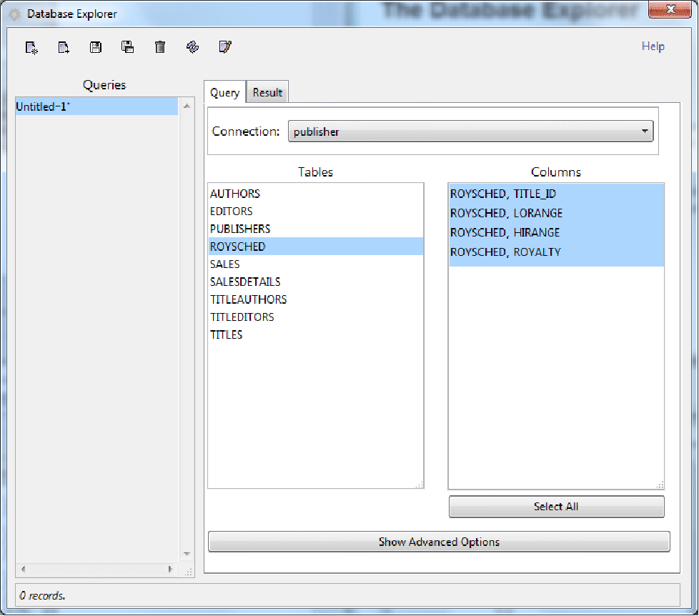699x616 pixels.
Task: Delete the query using the trash icon
Action: tap(160, 48)
